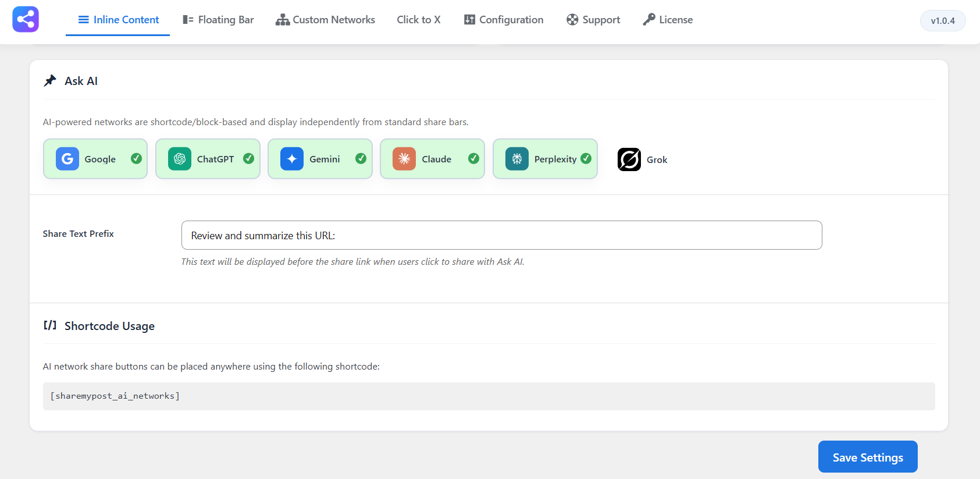Click the Google network icon
The height and width of the screenshot is (479, 980).
67,159
